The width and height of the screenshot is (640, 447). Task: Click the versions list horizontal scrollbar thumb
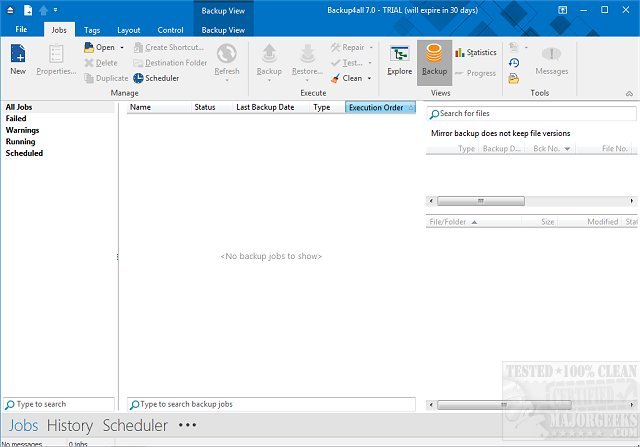tap(481, 201)
